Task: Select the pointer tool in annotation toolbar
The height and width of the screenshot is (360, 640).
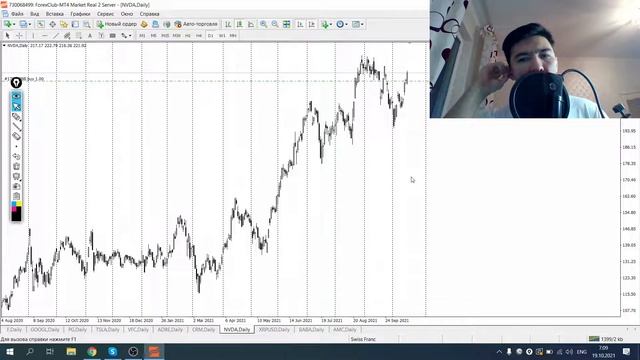Action: (x=16, y=107)
